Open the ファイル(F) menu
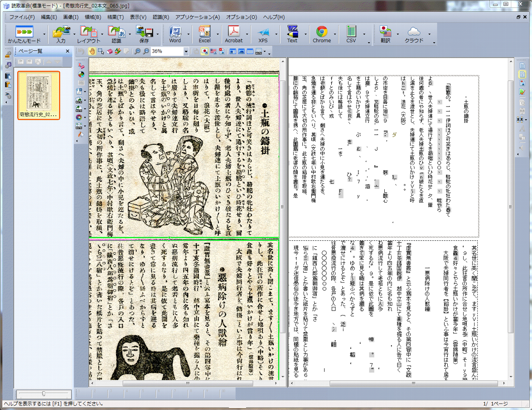 coord(22,17)
